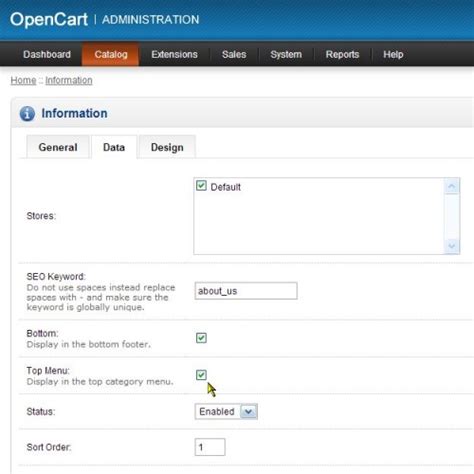474x474 pixels.
Task: Click the ADMINISTRATION header text
Action: point(150,20)
